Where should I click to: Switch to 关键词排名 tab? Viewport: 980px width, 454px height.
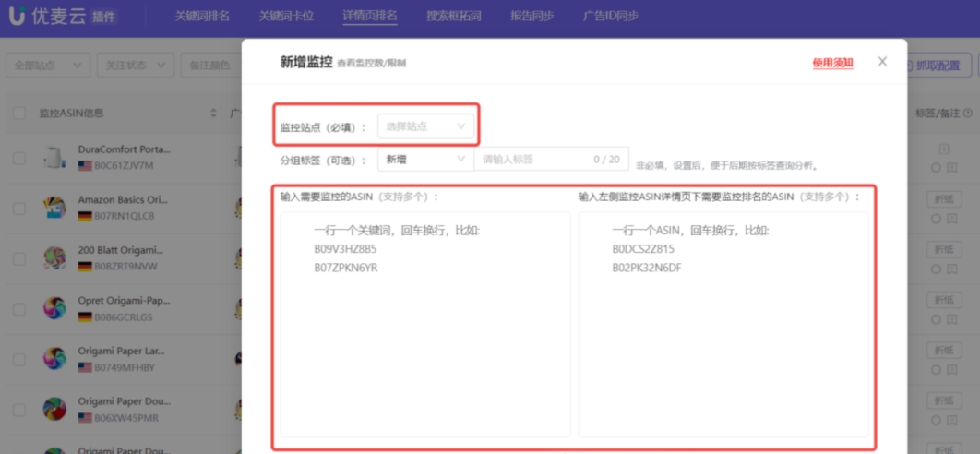(202, 17)
